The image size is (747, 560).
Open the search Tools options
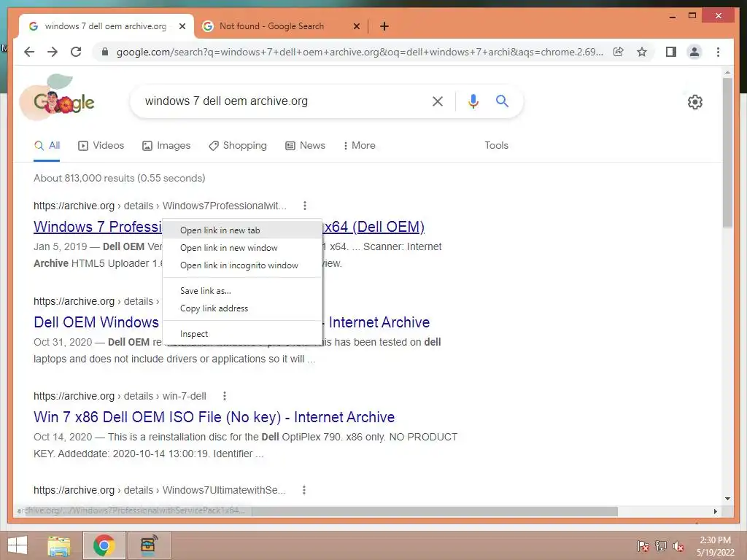(x=496, y=146)
